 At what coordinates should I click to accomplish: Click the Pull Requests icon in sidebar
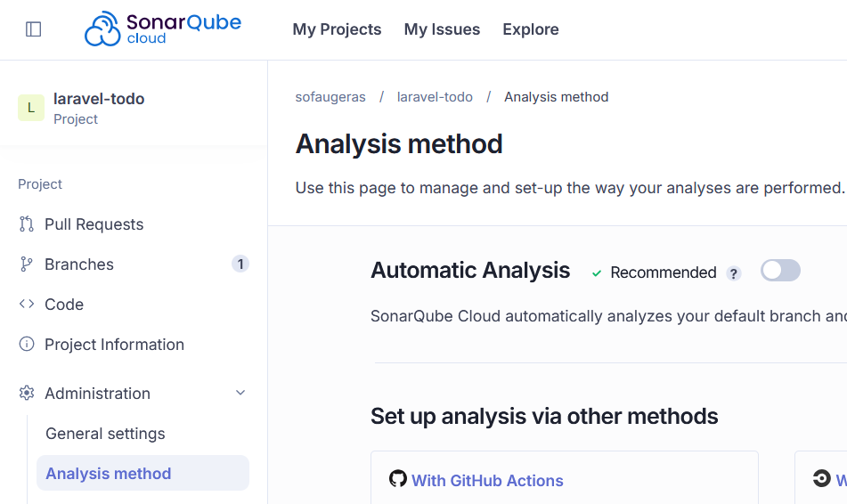click(27, 224)
